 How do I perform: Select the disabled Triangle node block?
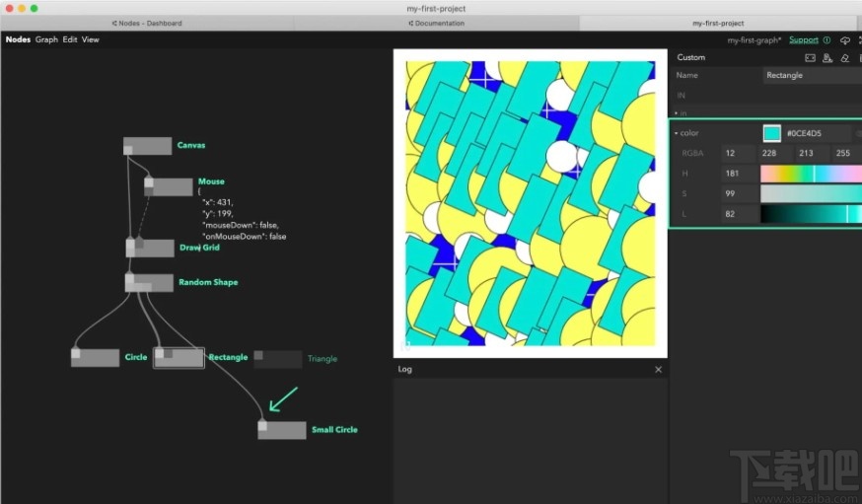277,359
